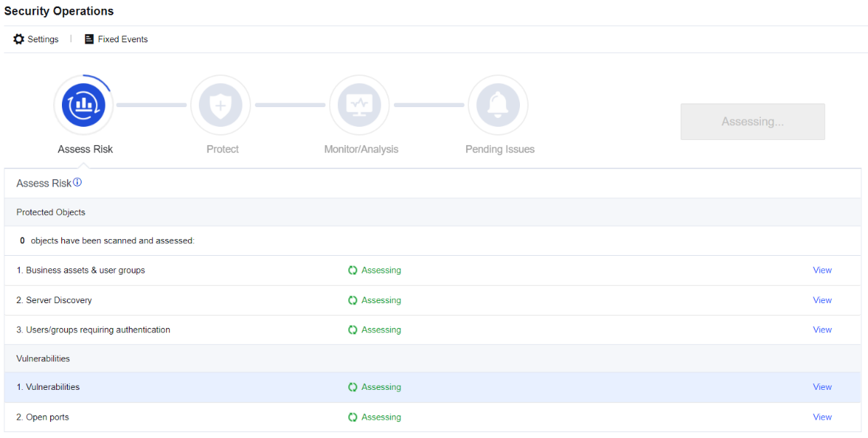
Task: Click the Server Discovery assessing spinner icon
Action: coord(352,300)
